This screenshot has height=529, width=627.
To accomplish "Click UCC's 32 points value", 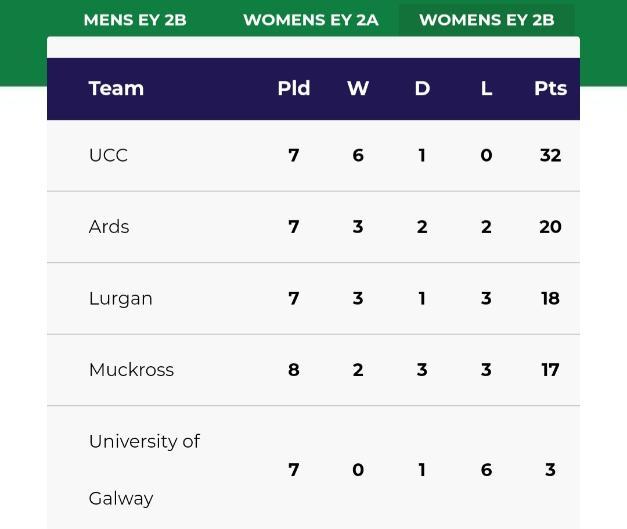I will pos(550,155).
